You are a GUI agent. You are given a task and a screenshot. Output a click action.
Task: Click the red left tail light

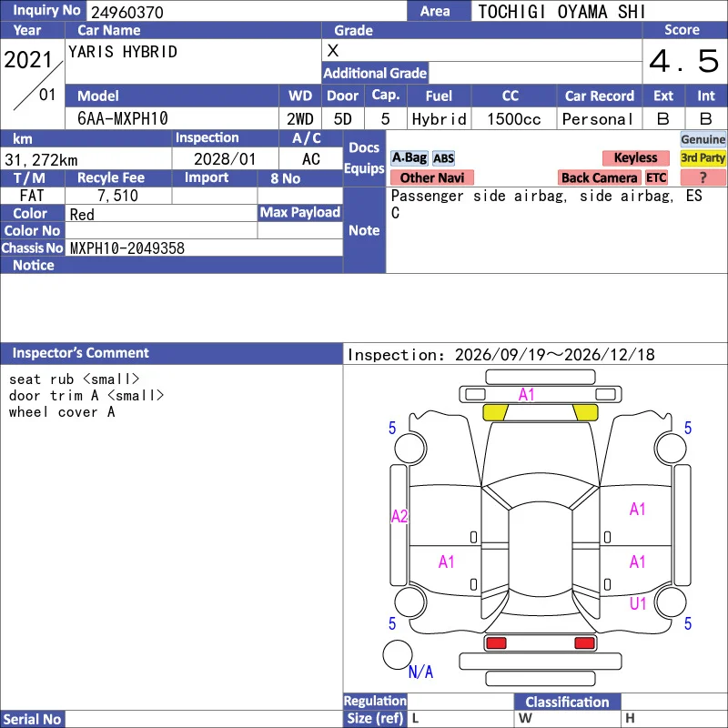coord(496,643)
